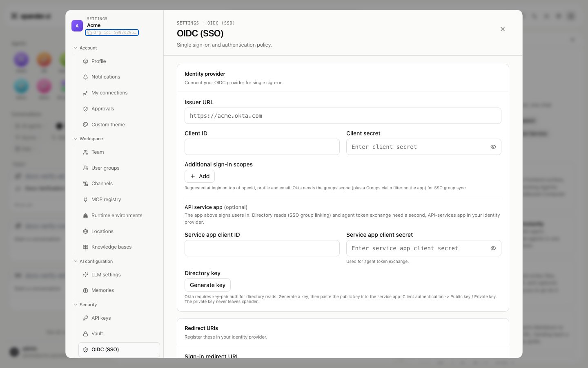
Task: Open Vault settings page
Action: pos(119,334)
